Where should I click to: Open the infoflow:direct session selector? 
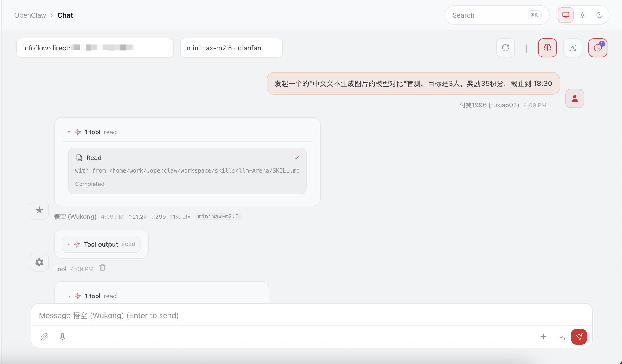(95, 48)
